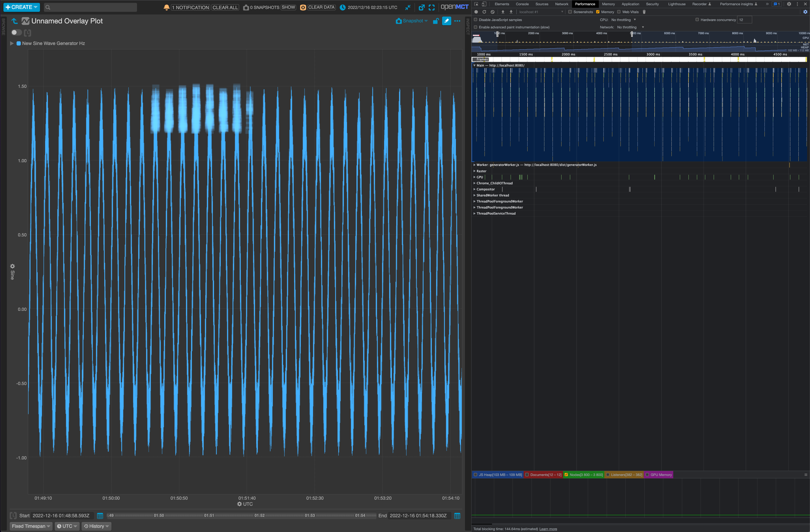Open the Lighthouse tab
This screenshot has height=532, width=810.
tap(677, 4)
